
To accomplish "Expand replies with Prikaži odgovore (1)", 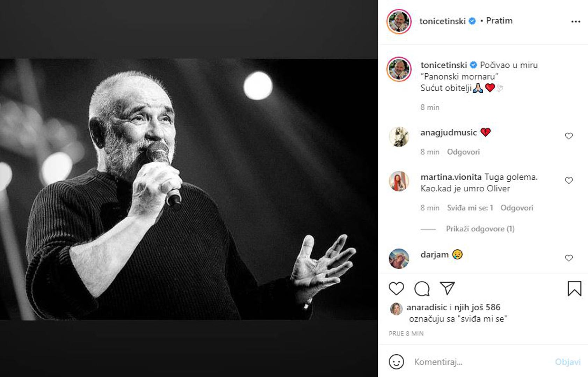I will tap(480, 229).
